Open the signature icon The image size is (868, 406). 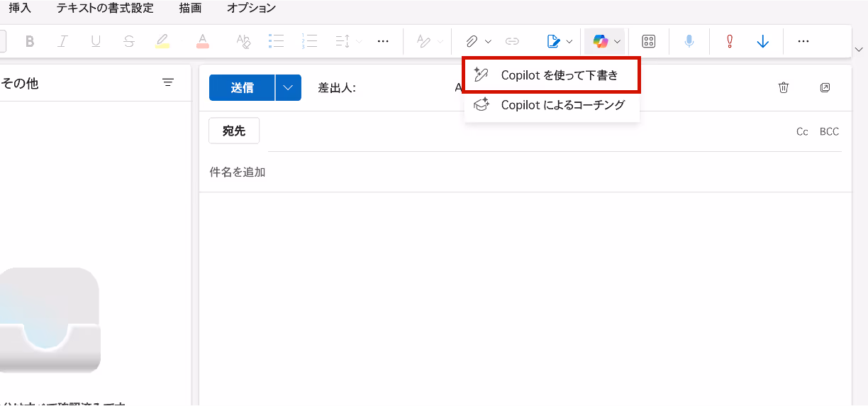554,42
